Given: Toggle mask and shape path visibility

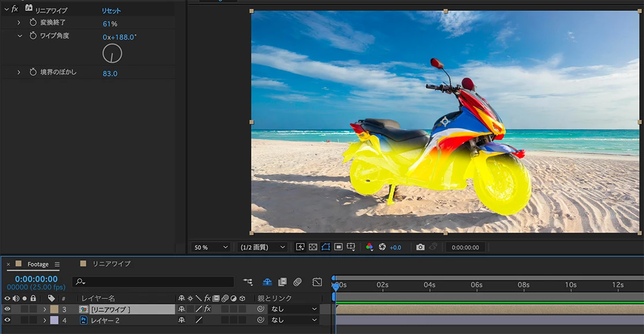Looking at the screenshot, I should 325,247.
